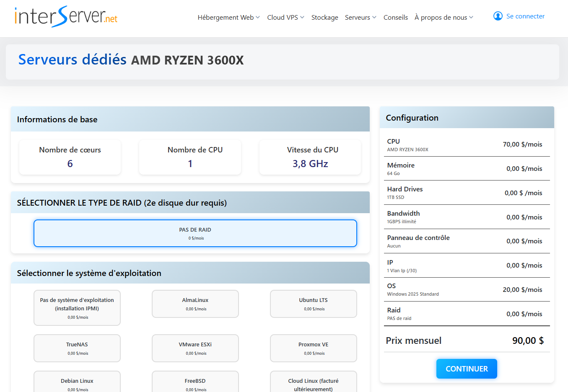Choose AlmaLinux as operating system
The width and height of the screenshot is (568, 392).
tap(195, 304)
